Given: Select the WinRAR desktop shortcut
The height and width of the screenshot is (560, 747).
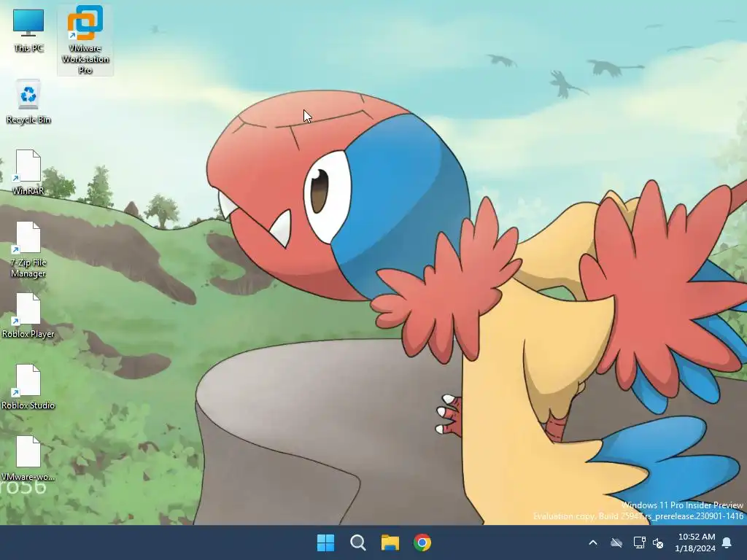Looking at the screenshot, I should pos(28,172).
